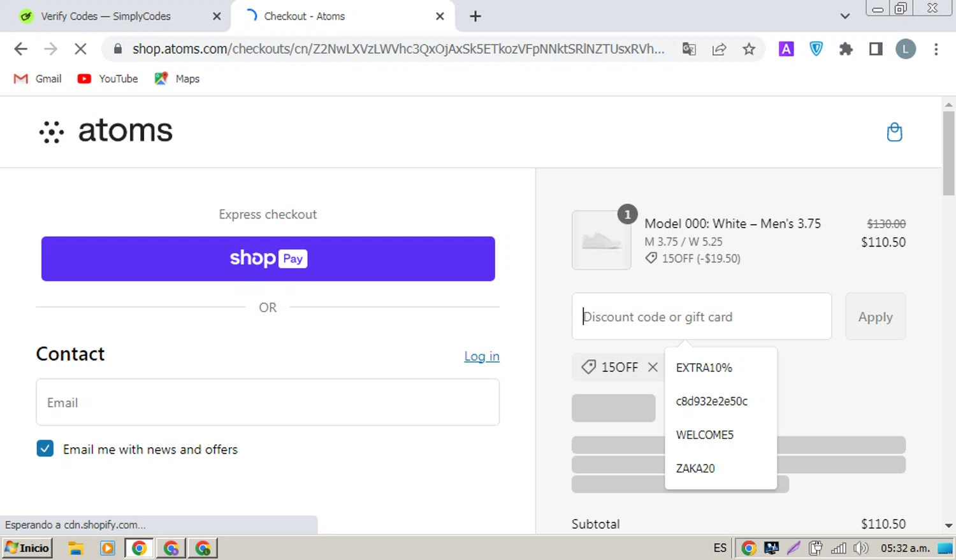Bookmark page with star icon

[749, 49]
